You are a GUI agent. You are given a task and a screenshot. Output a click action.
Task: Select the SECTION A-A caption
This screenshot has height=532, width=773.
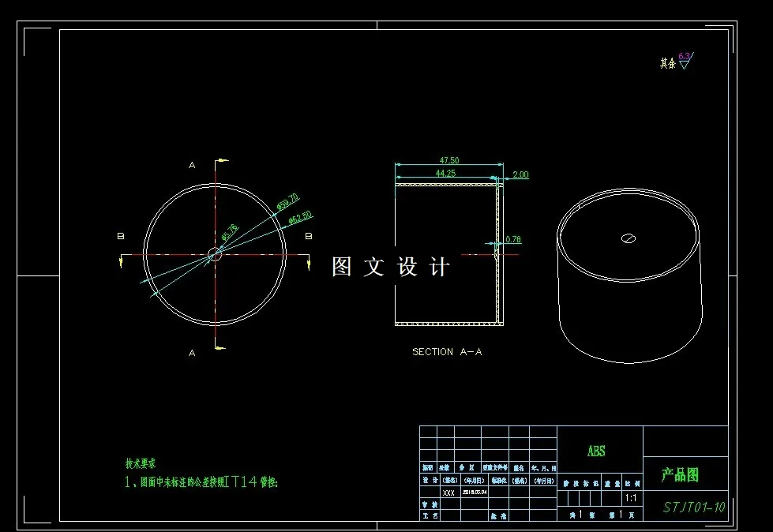pyautogui.click(x=447, y=352)
